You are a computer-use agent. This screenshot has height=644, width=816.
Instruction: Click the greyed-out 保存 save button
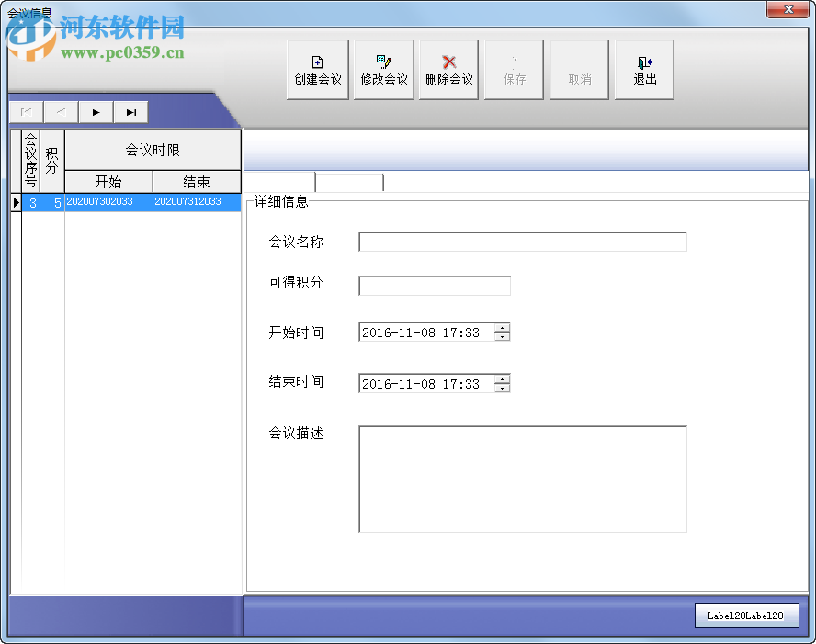point(514,70)
